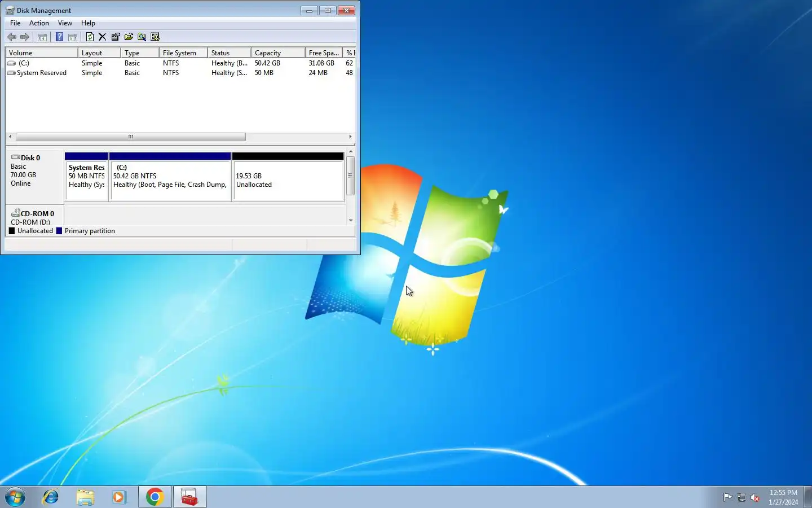Open the Help menu
Image resolution: width=812 pixels, height=508 pixels.
click(88, 23)
